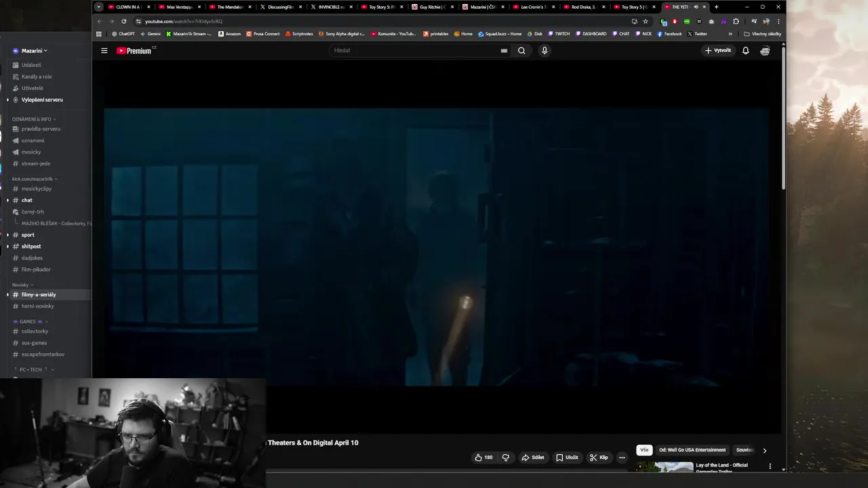Open the Scriptnotes bookmark
This screenshot has width=868, height=488.
click(299, 34)
